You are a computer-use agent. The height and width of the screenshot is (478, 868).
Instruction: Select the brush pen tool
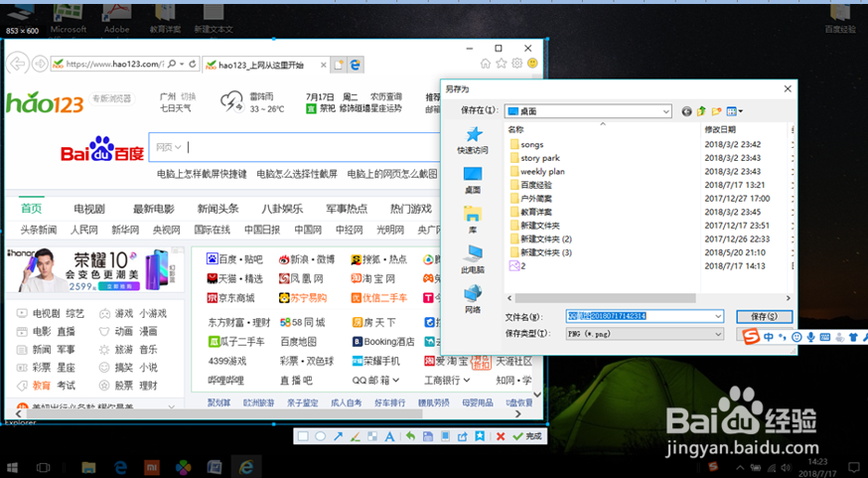pyautogui.click(x=356, y=436)
